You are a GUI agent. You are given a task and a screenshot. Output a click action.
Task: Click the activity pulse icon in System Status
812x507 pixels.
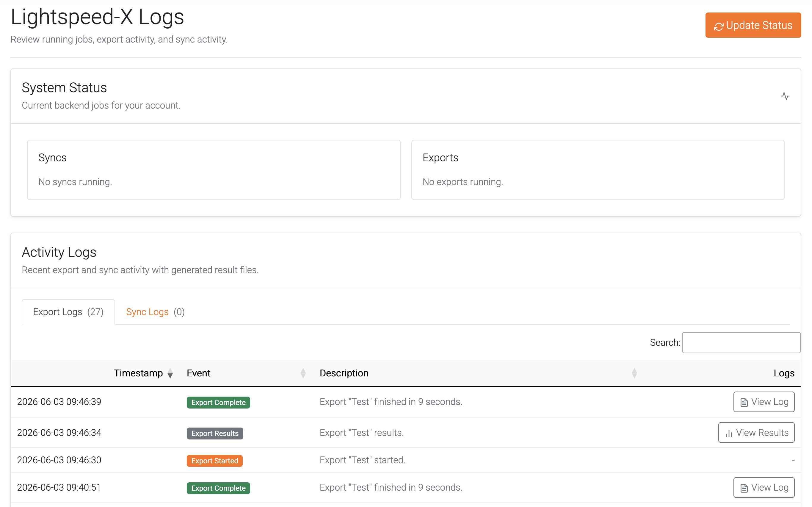click(x=785, y=96)
